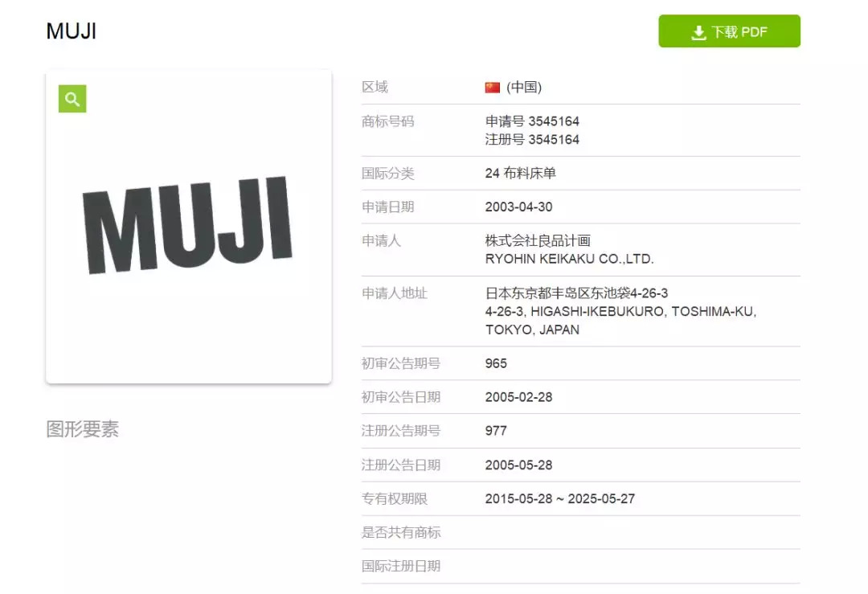
Task: Select address 日本东京都丰岛区东池袋4-26-3
Action: (x=576, y=293)
